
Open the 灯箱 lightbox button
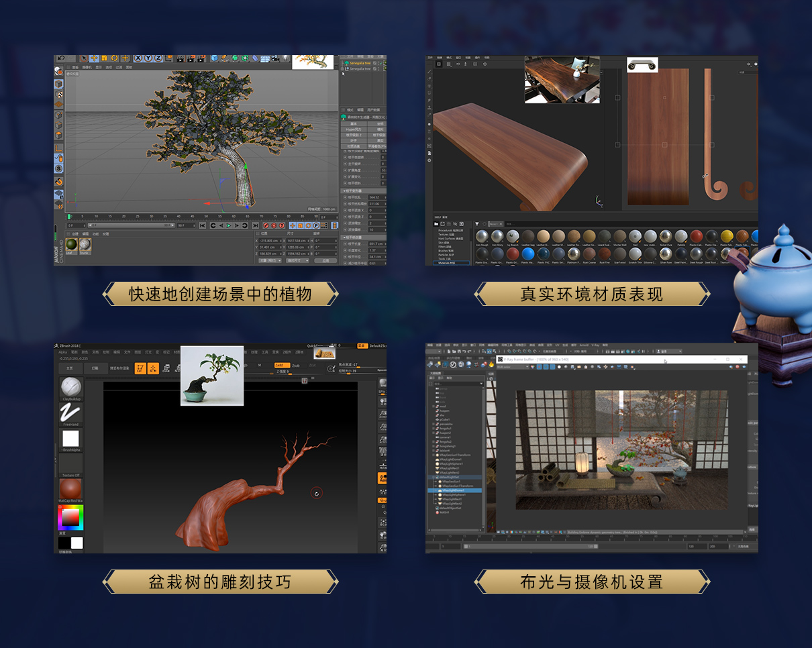(95, 368)
